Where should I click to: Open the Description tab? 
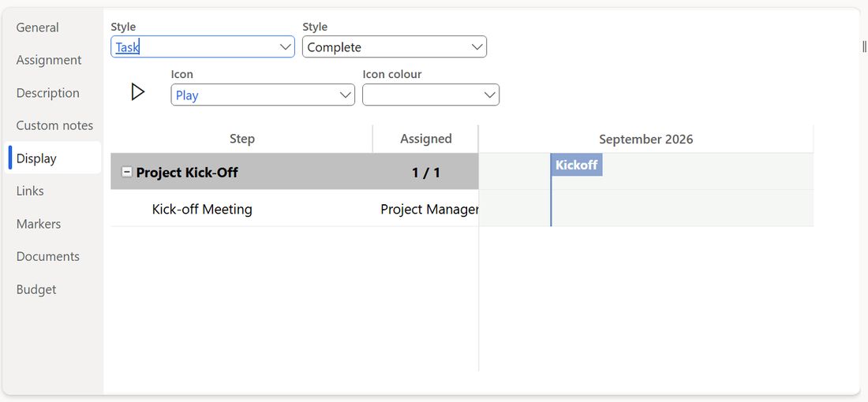[x=47, y=93]
